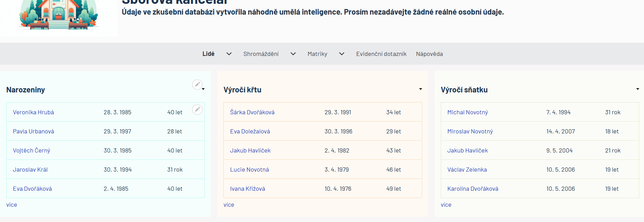644x222 pixels.
Task: Open Ivana Křížová's profile link
Action: click(248, 189)
